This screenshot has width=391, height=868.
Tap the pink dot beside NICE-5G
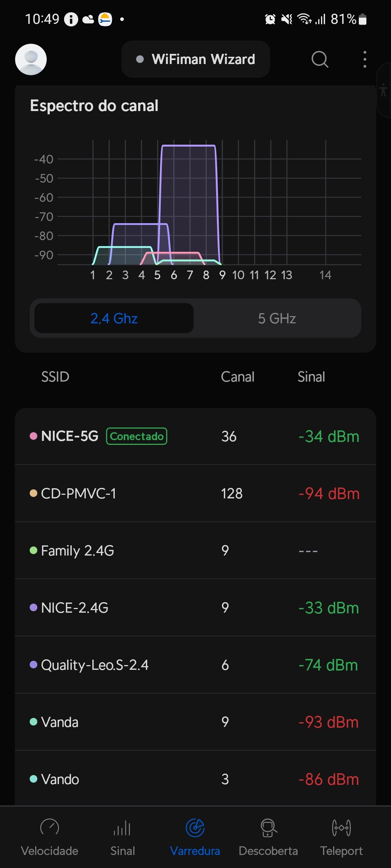coord(33,436)
